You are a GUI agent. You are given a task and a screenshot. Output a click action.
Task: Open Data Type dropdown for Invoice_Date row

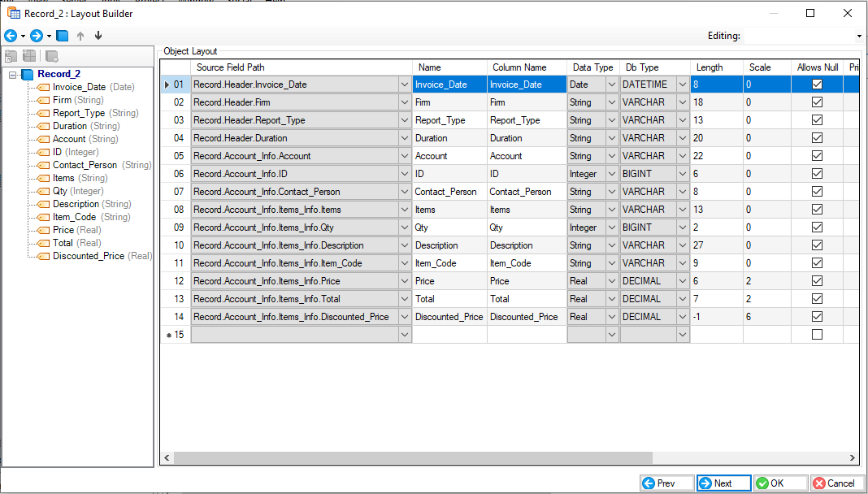[612, 84]
